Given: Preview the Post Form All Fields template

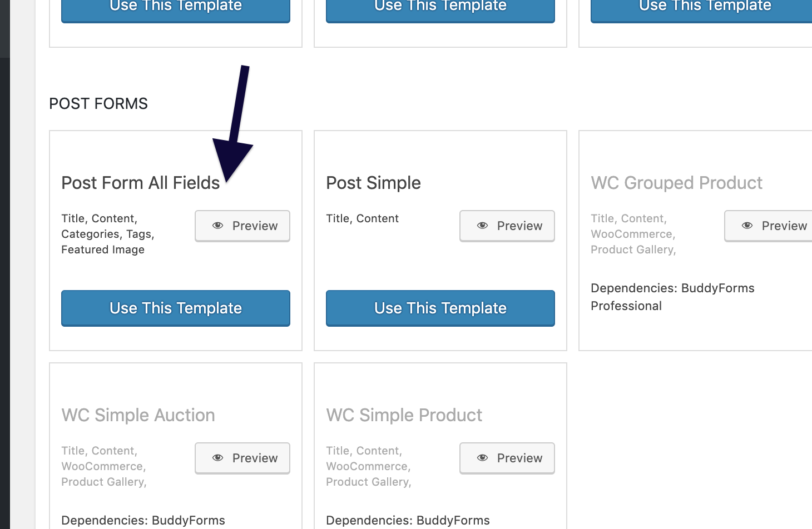Looking at the screenshot, I should 242,226.
